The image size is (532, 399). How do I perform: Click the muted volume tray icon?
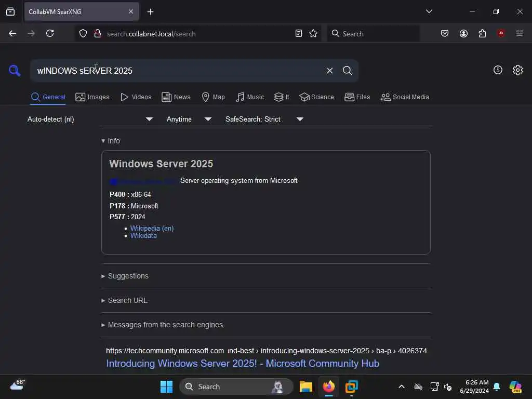point(448,387)
